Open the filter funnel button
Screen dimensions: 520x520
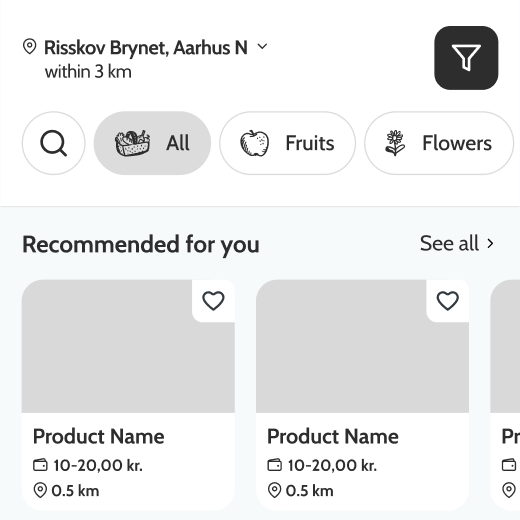[466, 58]
